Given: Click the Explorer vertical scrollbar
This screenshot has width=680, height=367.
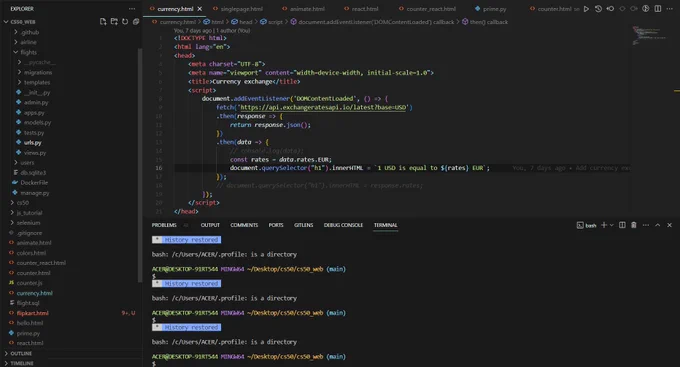Looking at the screenshot, I should click(140, 165).
